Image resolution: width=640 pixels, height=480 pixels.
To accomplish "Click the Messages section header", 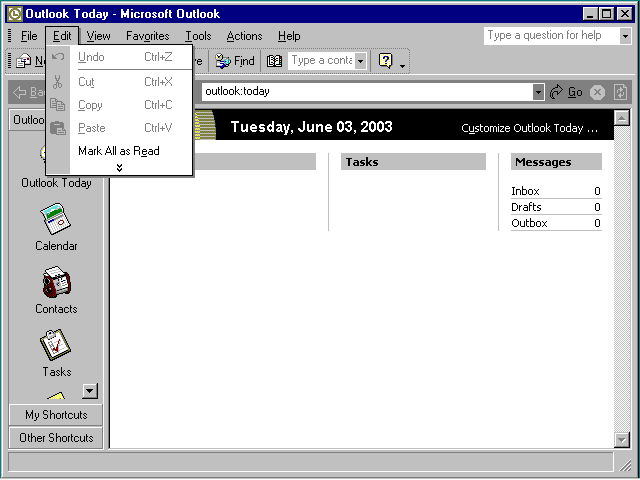I will 556,162.
